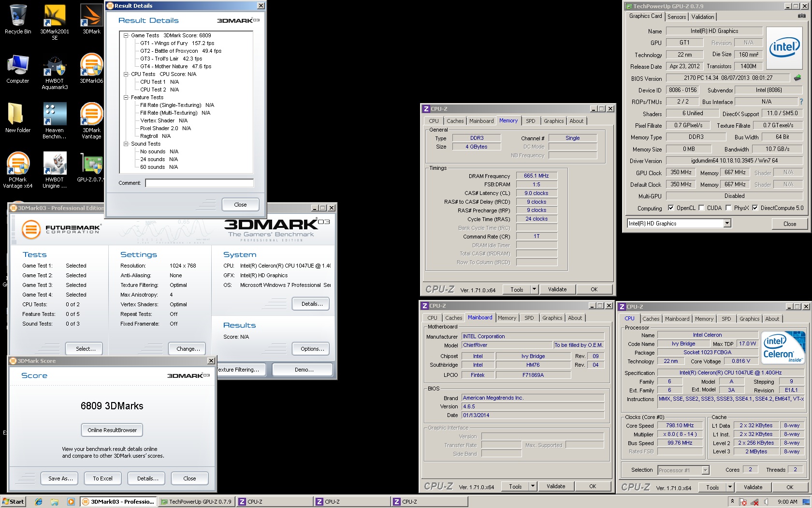812x508 pixels.
Task: Click the Bus Interface question mark icon
Action: [x=801, y=102]
